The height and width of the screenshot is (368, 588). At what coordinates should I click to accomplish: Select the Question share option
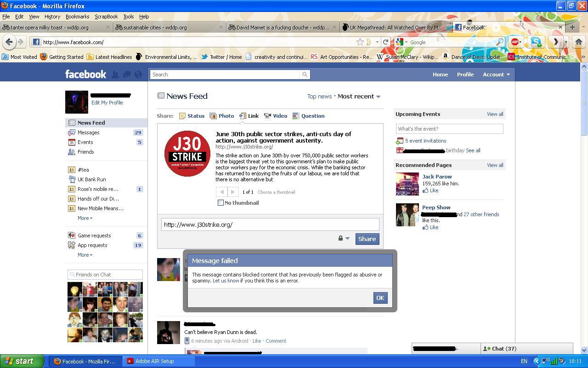pyautogui.click(x=308, y=116)
